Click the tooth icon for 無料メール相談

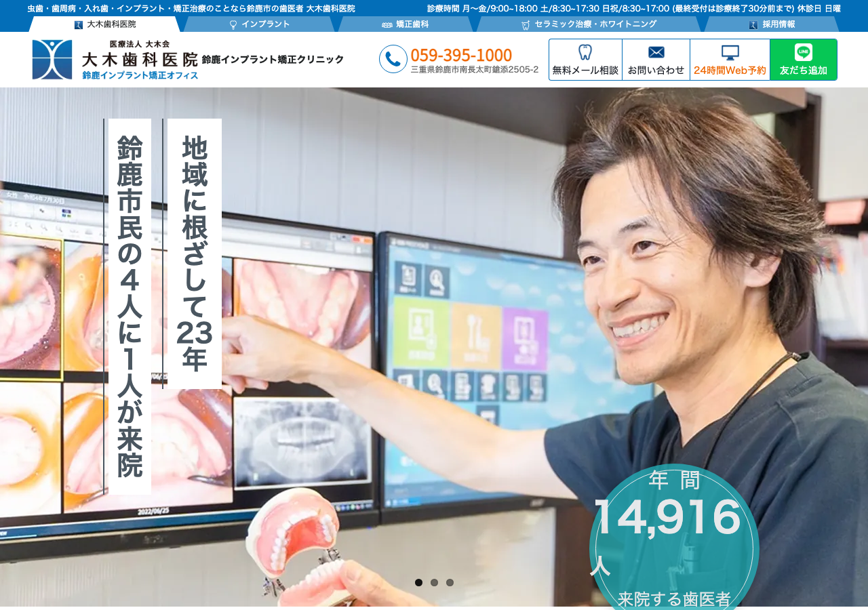point(585,52)
